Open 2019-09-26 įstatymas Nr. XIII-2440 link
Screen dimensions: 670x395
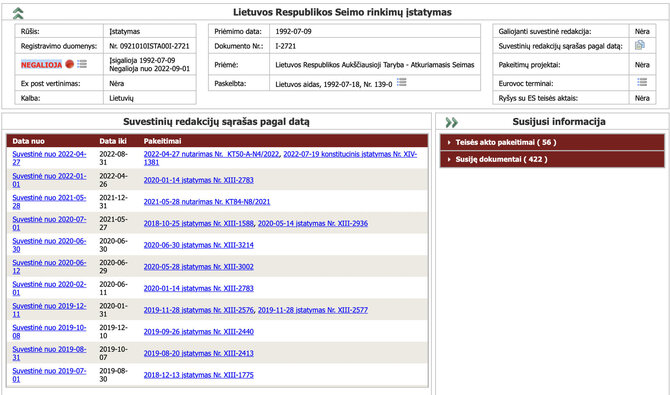[199, 332]
